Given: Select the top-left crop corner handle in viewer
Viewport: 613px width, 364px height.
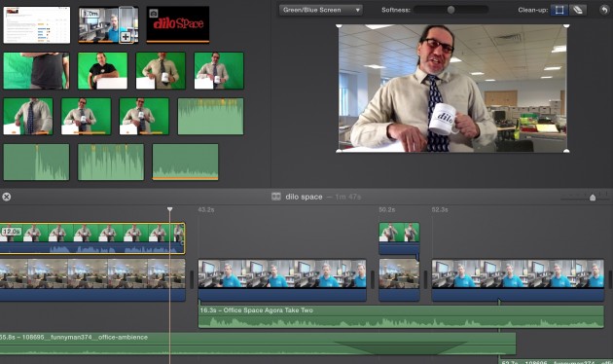Looking at the screenshot, I should click(x=339, y=26).
